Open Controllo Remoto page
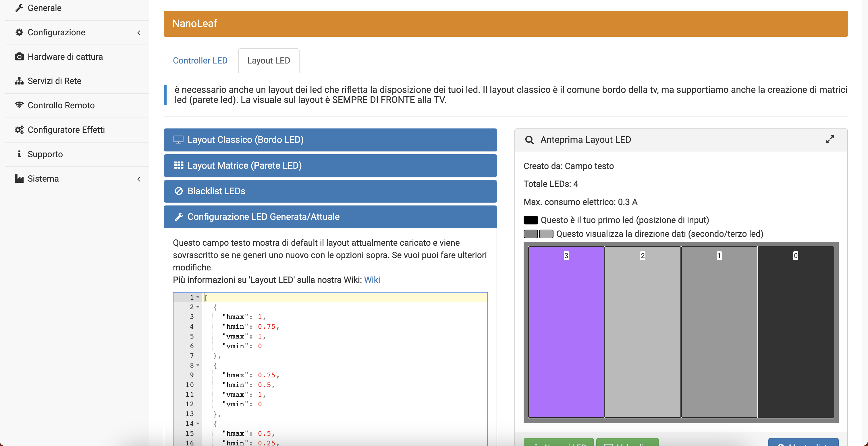The image size is (868, 446). 77,105
